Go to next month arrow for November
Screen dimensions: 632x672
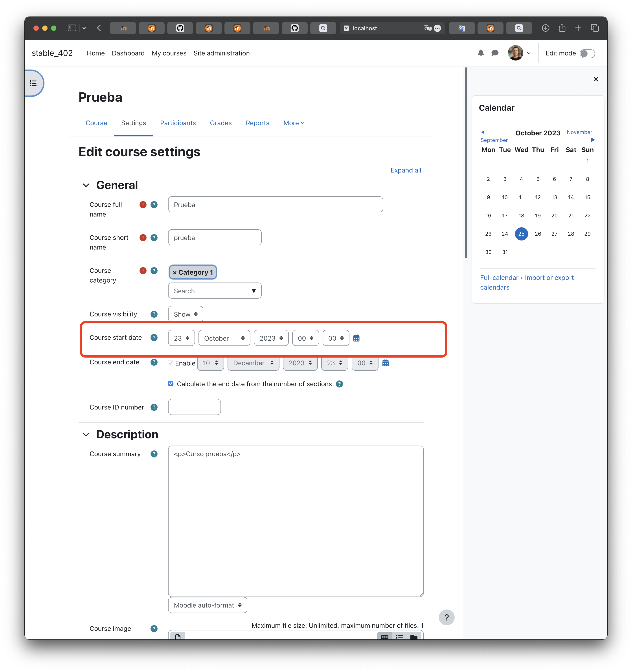click(x=592, y=140)
